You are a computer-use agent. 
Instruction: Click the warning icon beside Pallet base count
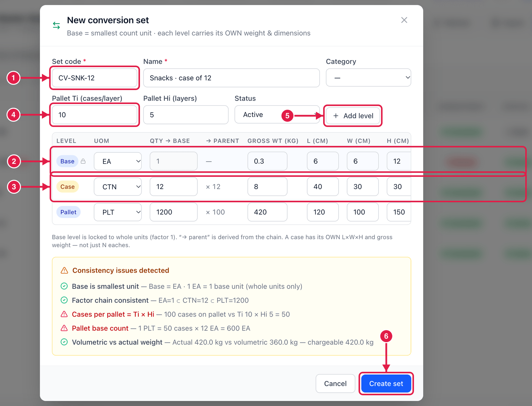click(64, 328)
